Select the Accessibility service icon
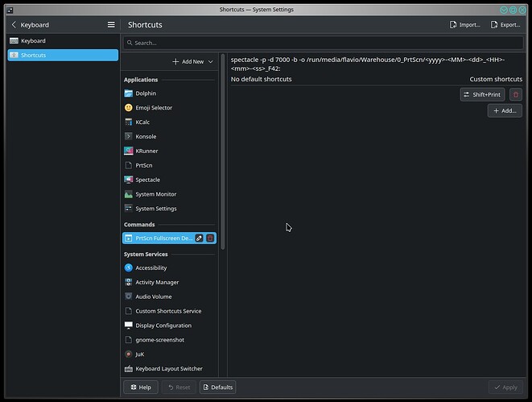 point(128,268)
